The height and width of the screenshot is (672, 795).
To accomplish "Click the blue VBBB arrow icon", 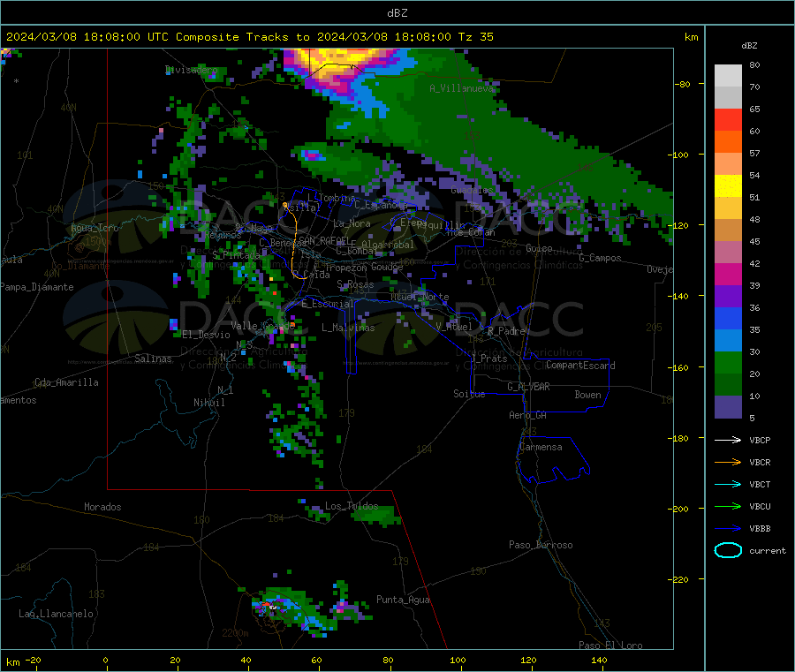I will click(728, 529).
